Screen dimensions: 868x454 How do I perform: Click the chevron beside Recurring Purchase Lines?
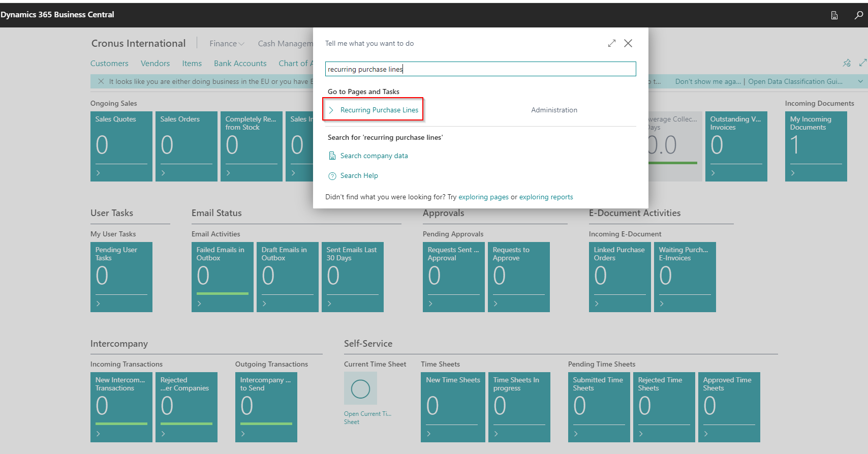coord(331,110)
